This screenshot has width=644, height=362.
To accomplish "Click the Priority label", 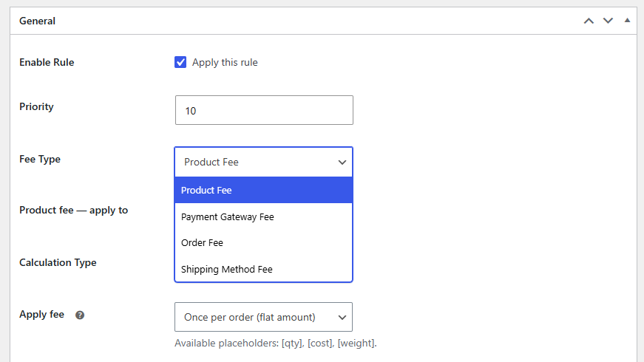I will (x=36, y=106).
